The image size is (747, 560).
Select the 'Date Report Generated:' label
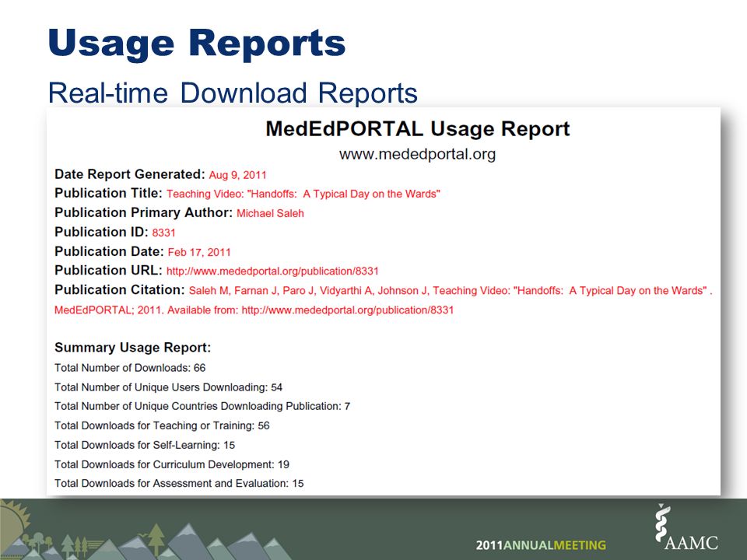[x=130, y=174]
